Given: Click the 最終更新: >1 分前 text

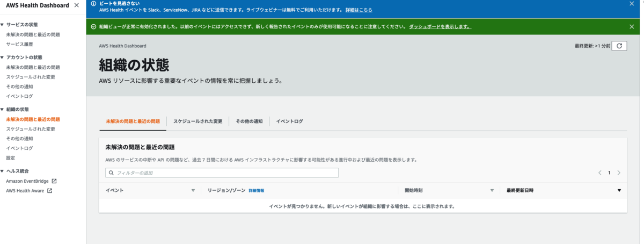Looking at the screenshot, I should coord(592,46).
